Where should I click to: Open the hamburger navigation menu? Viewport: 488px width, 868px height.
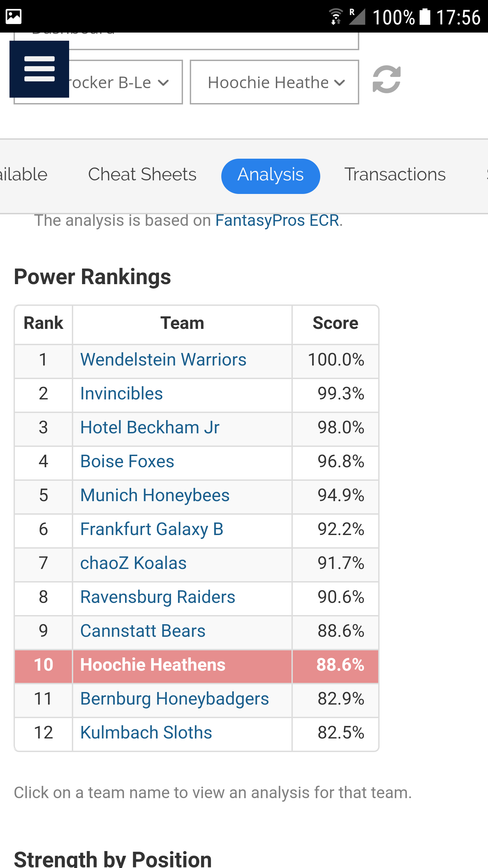[39, 69]
